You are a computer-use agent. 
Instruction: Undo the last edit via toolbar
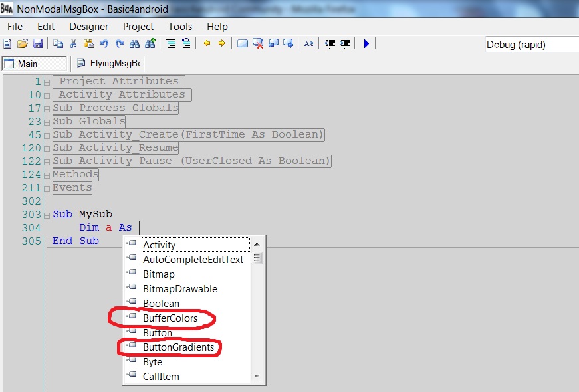(x=104, y=44)
